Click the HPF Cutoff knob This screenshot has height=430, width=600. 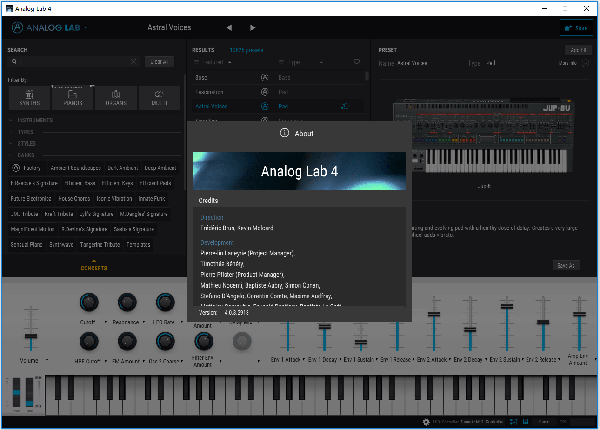tap(89, 341)
